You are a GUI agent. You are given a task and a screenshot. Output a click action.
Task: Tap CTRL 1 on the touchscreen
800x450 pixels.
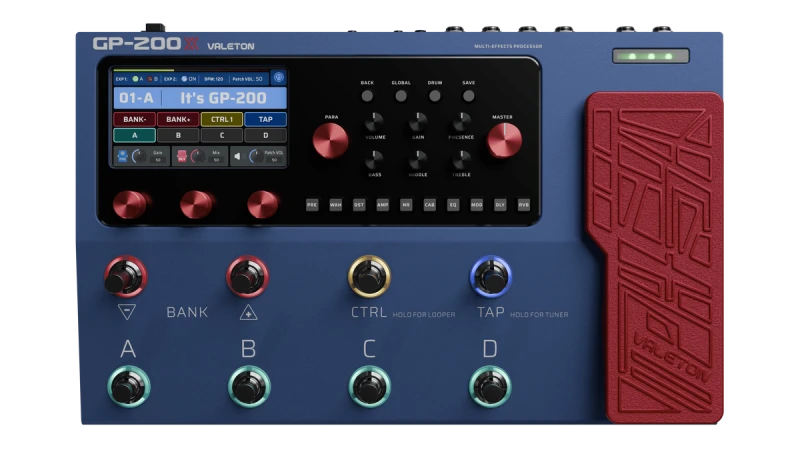pyautogui.click(x=221, y=119)
